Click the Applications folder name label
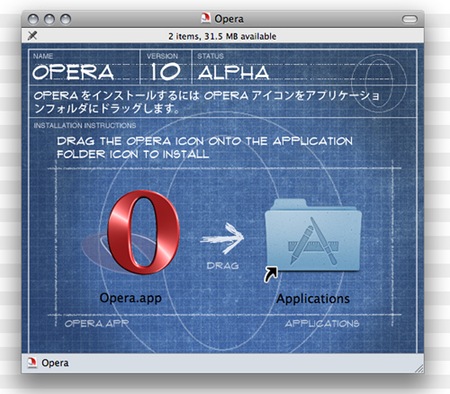This screenshot has width=450, height=394. point(313,299)
